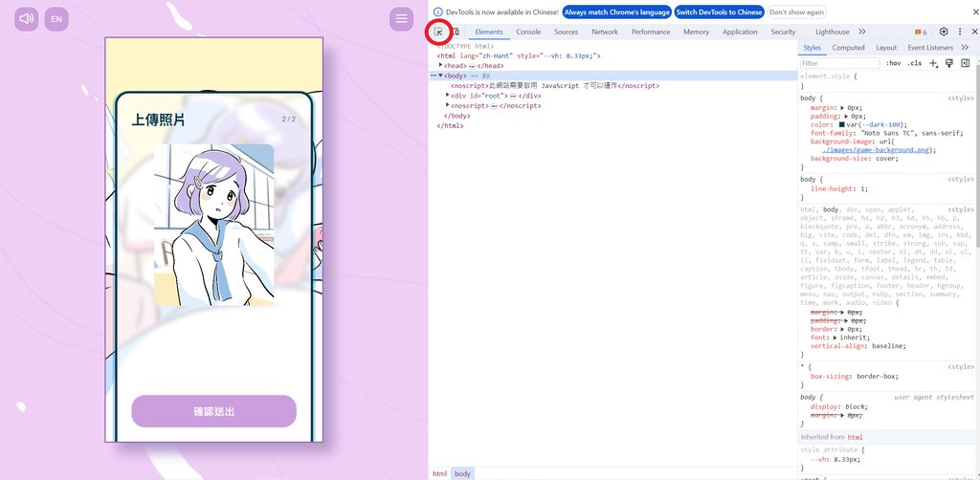The height and width of the screenshot is (480, 980).
Task: Activate the inspect element picker tool
Action: tap(438, 32)
